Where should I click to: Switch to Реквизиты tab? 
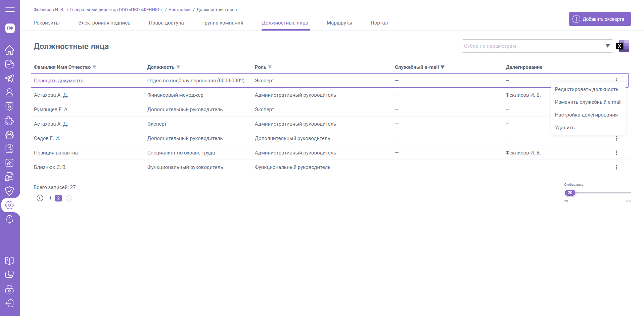[x=47, y=23]
